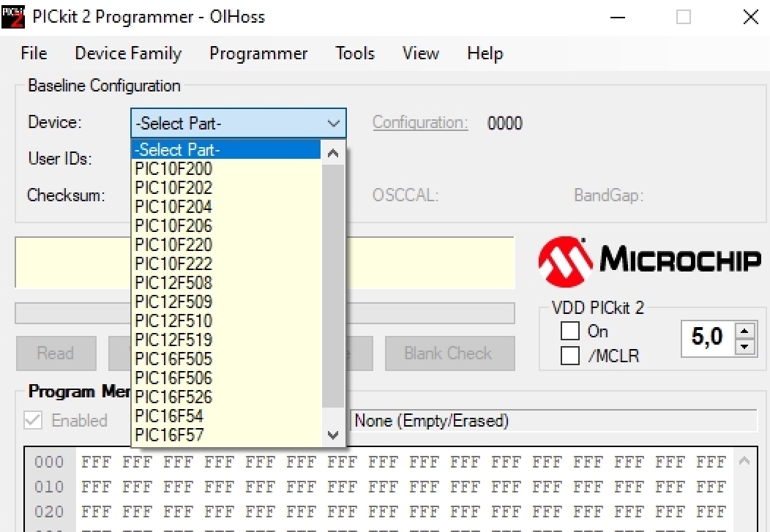
Task: Click memory address 020 row label
Action: pyautogui.click(x=49, y=512)
